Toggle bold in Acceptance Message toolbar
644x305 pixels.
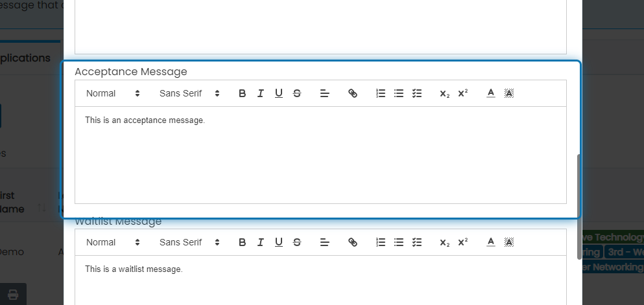coord(243,93)
